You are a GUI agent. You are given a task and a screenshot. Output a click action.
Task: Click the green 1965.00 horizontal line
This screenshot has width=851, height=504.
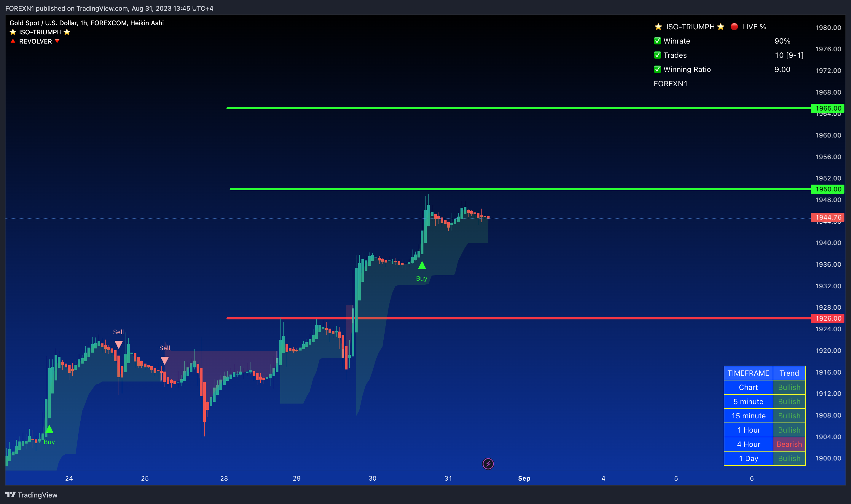click(518, 108)
